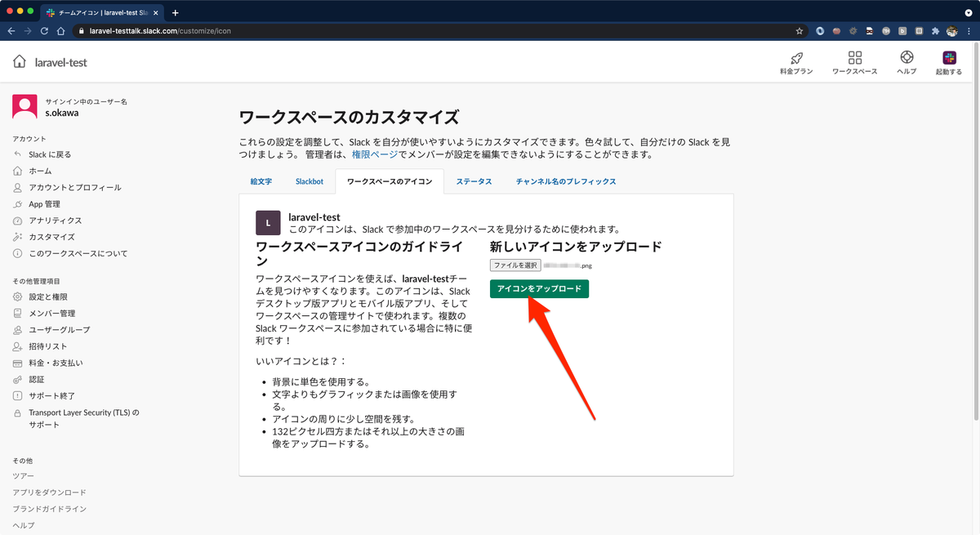The image size is (980, 535).
Task: Click the bookmark star in the address bar
Action: click(799, 30)
